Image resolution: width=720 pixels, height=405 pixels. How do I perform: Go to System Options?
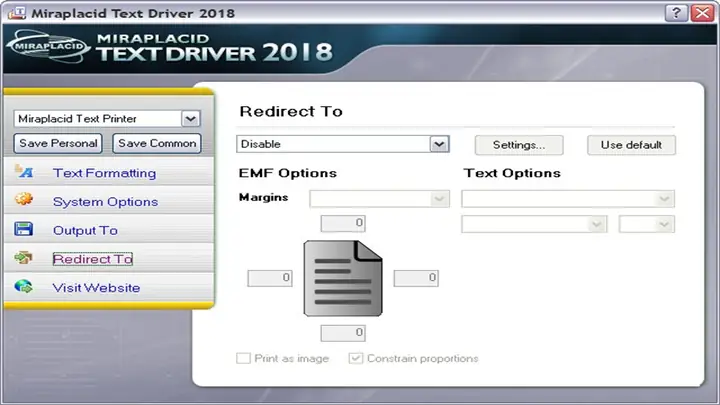pyautogui.click(x=106, y=202)
